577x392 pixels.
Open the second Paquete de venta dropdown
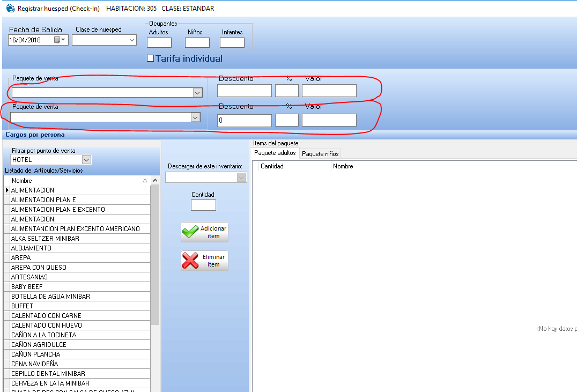point(195,117)
